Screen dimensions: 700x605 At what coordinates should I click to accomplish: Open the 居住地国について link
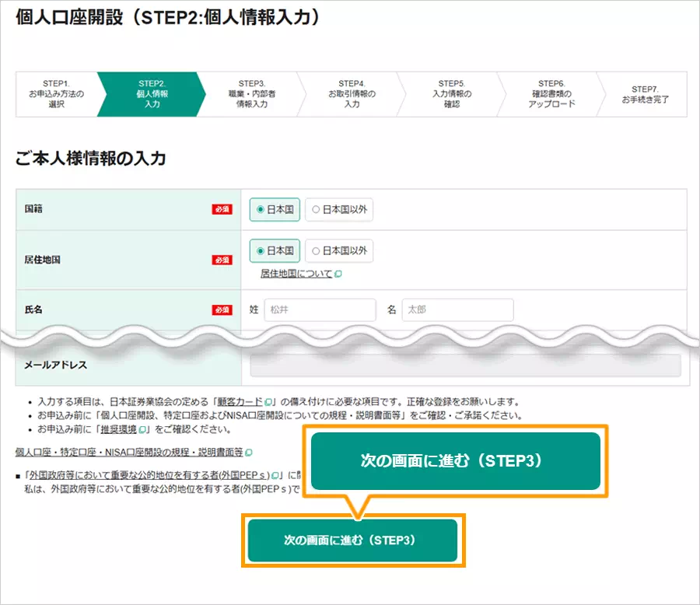click(x=296, y=275)
